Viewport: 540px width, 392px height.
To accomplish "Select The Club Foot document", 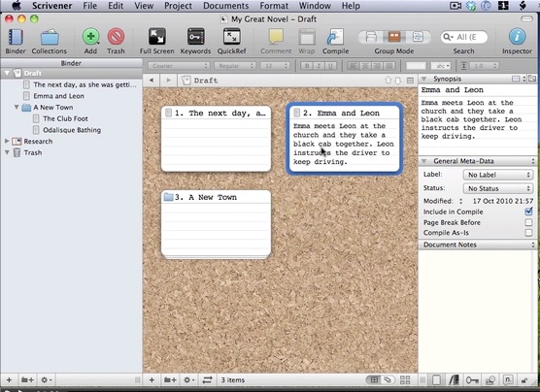I will pyautogui.click(x=65, y=118).
